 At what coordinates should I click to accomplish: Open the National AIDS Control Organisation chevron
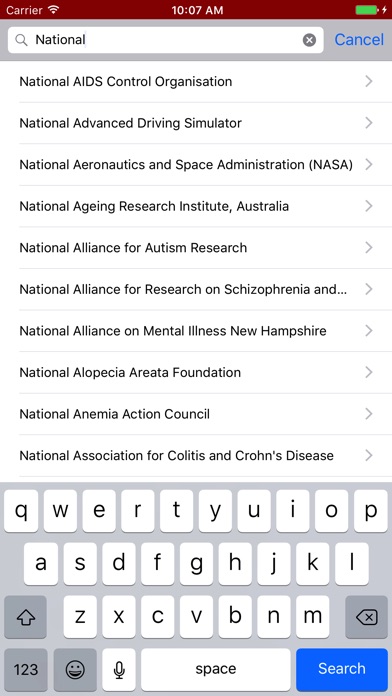pos(368,81)
